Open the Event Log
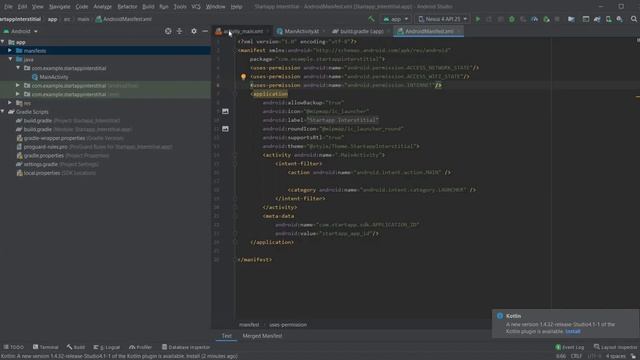This screenshot has width=640, height=360. point(570,347)
